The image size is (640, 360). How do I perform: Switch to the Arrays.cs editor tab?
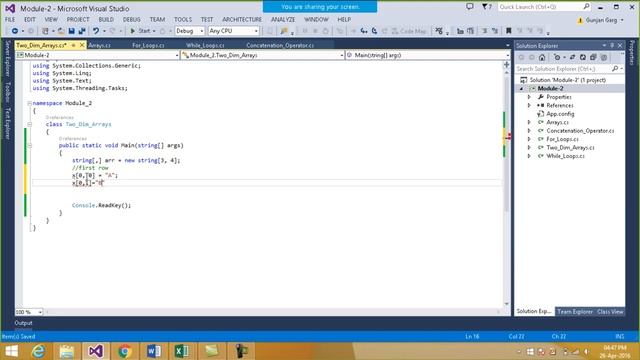tap(99, 45)
